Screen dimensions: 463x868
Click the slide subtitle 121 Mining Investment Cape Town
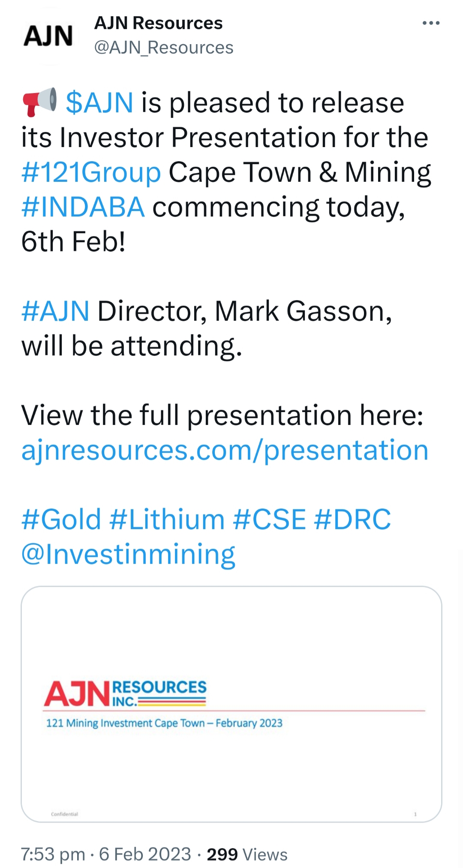click(164, 723)
